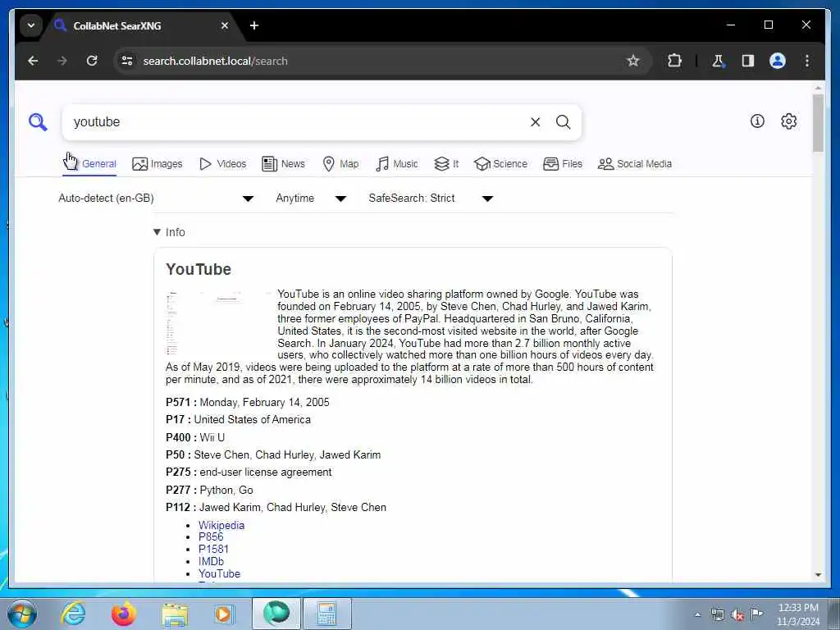Click the P400 Wii U row
This screenshot has width=840, height=630.
(195, 438)
